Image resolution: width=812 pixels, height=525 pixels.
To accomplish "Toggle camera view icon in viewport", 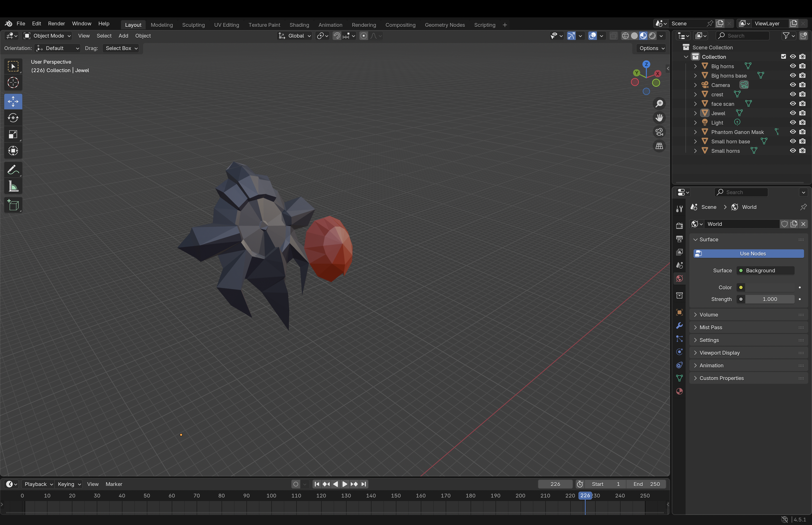I will point(659,132).
